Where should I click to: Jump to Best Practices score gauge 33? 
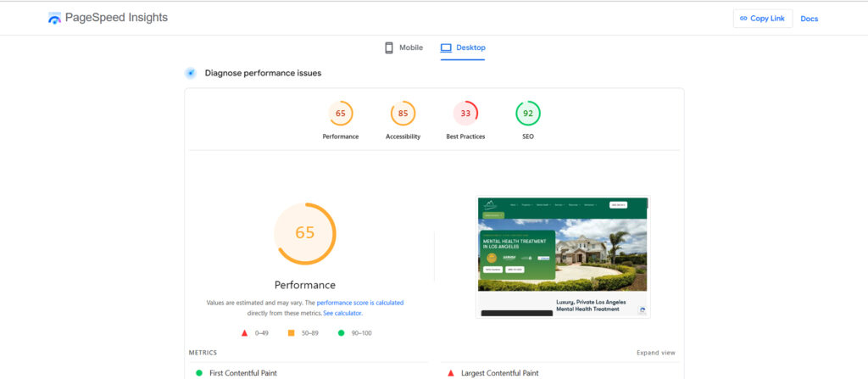pos(465,114)
